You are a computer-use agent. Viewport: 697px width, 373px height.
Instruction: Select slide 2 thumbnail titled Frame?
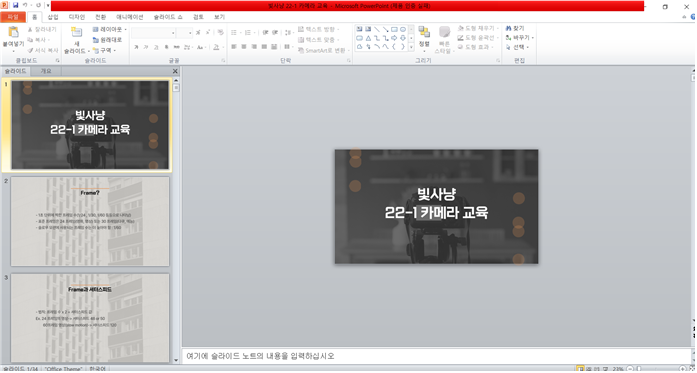[90, 221]
